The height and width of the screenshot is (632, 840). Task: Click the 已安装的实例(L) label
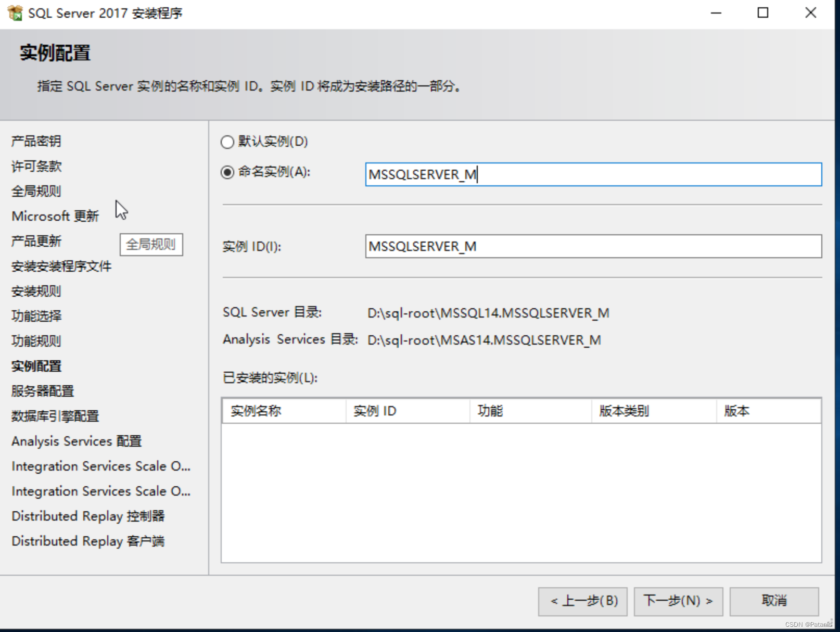(270, 377)
